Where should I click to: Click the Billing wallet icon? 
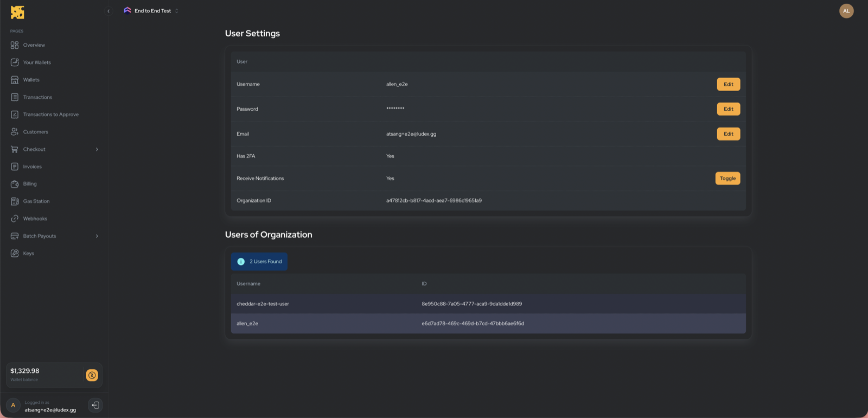15,184
